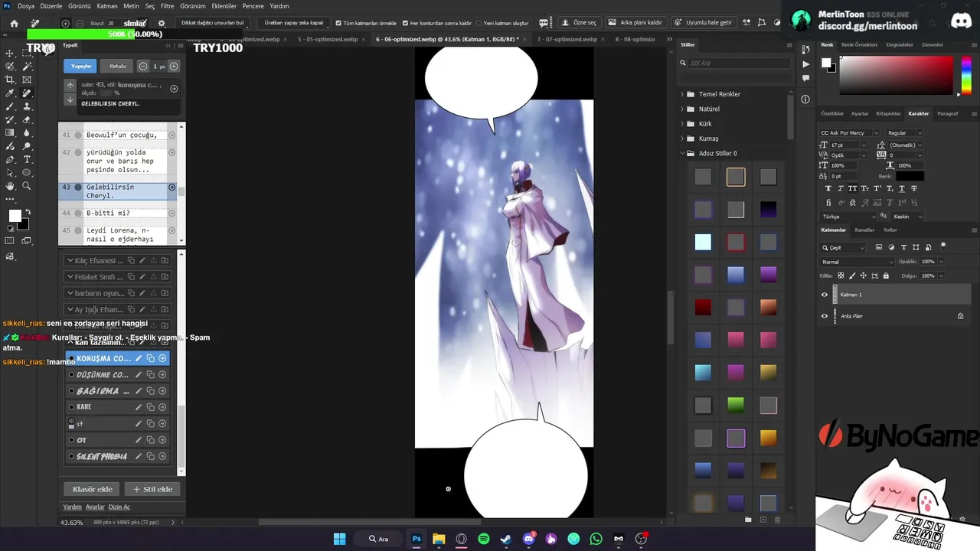
Task: Click the Yapıştır button
Action: [x=81, y=66]
